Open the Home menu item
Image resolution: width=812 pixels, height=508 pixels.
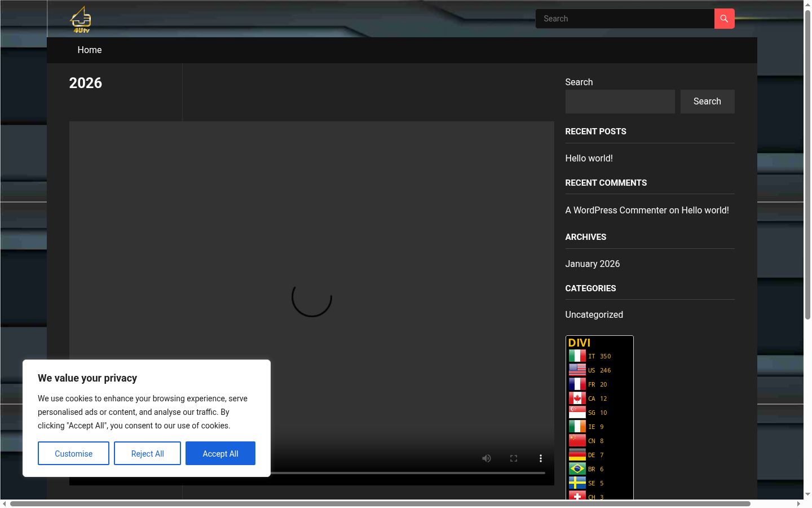90,50
